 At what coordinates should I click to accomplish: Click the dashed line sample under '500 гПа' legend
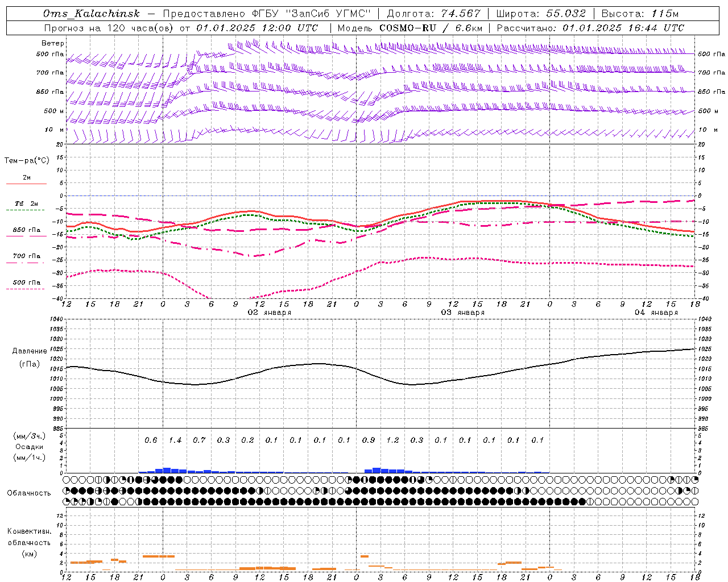(x=26, y=289)
